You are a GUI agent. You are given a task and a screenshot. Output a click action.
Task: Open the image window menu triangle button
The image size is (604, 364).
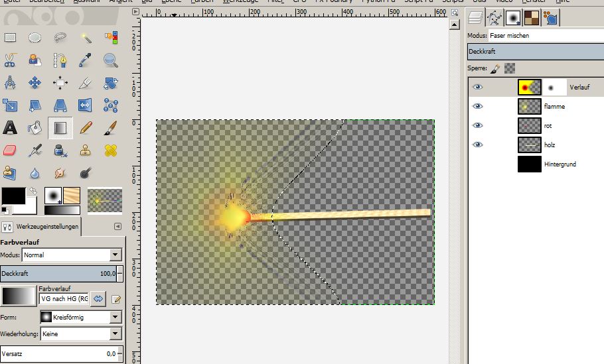[135, 11]
